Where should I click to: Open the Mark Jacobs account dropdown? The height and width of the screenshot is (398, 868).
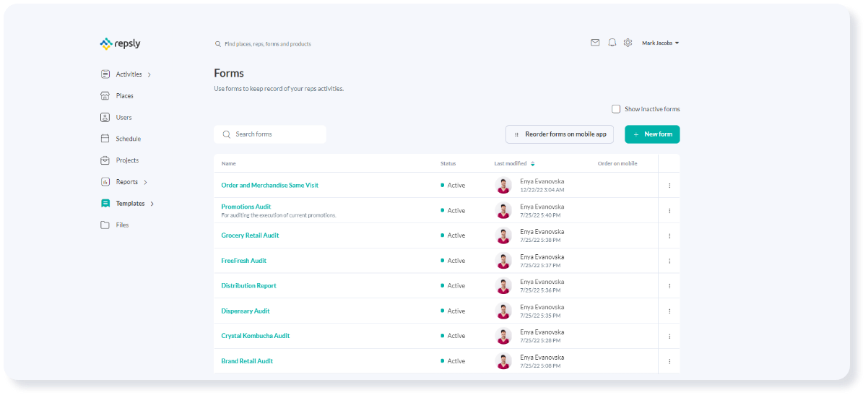click(x=660, y=43)
